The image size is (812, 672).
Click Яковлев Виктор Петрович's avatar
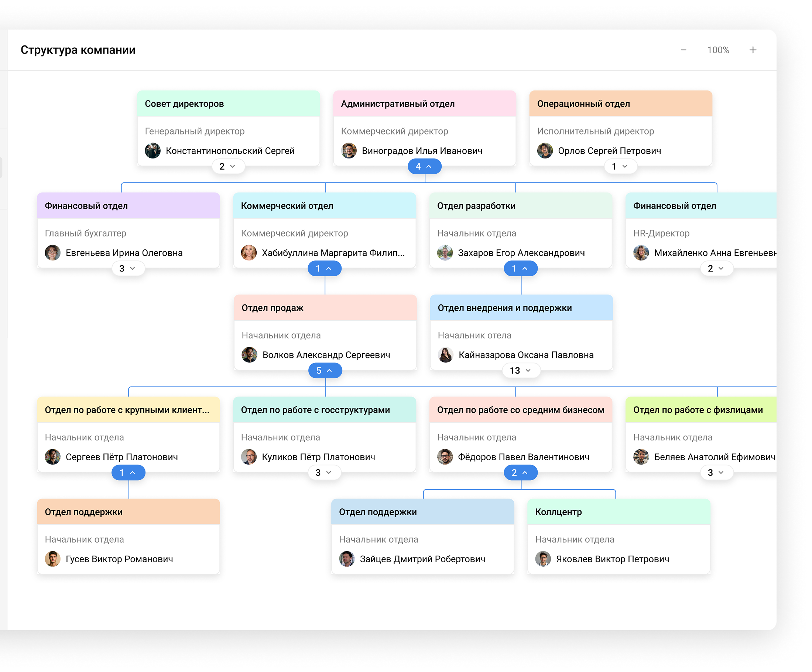click(x=543, y=559)
